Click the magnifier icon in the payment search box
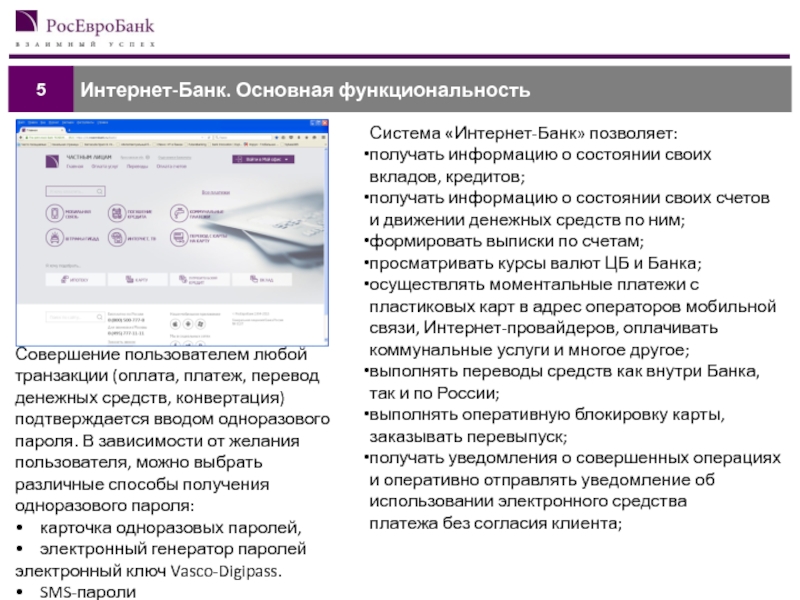Viewport: 800px width, 600px height. (100, 191)
